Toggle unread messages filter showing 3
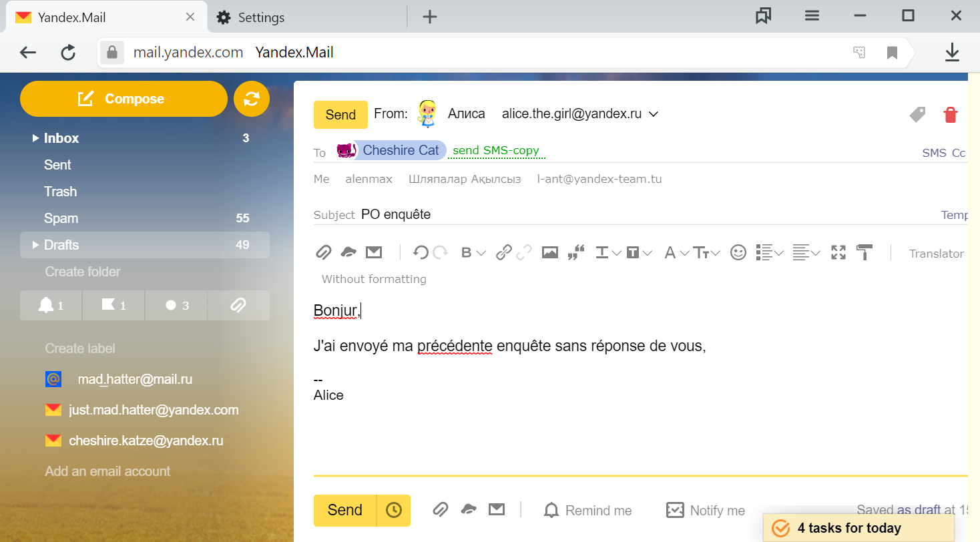Image resolution: width=980 pixels, height=542 pixels. [176, 306]
